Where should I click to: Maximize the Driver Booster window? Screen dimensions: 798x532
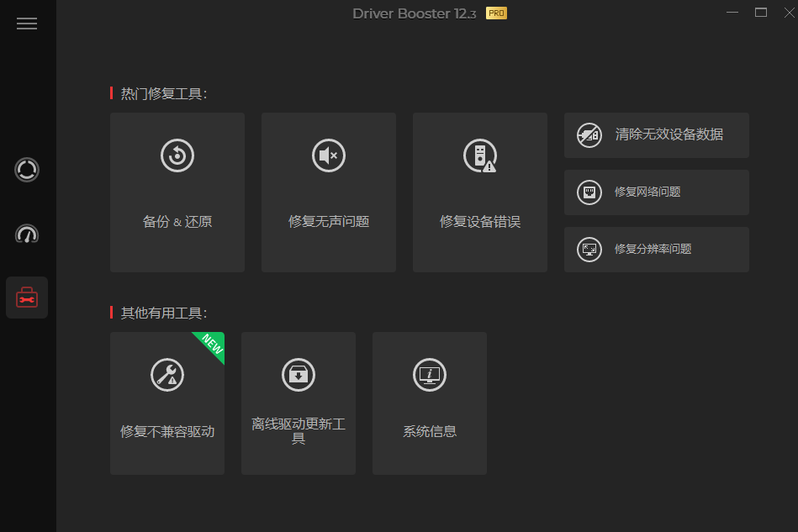(761, 13)
